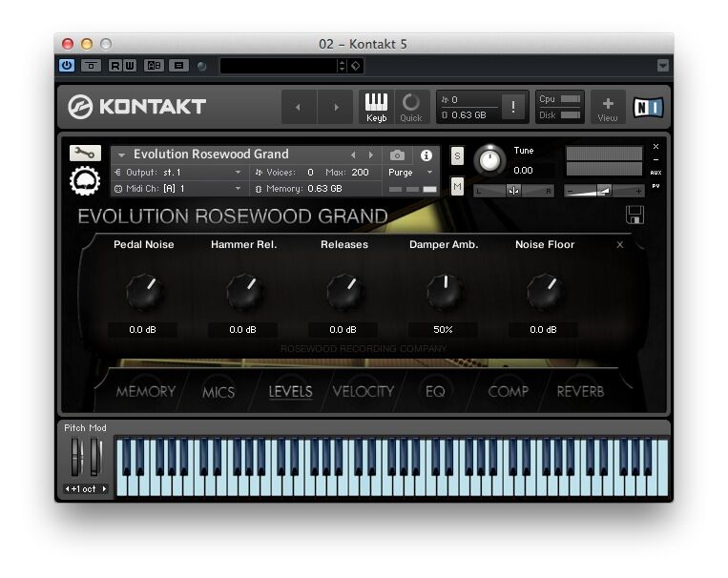Screen dimensions: 728x578
Task: Shift keyboard octave up with right arrow
Action: coord(104,489)
